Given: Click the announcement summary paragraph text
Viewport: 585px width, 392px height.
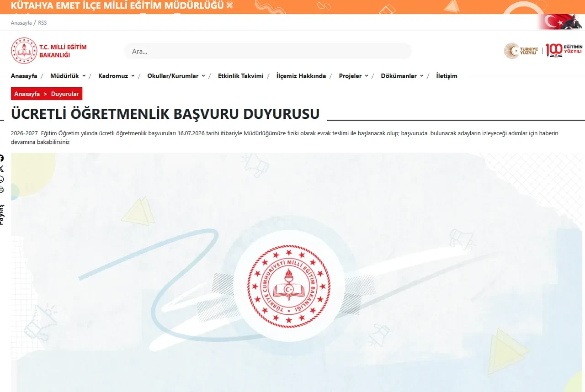Looking at the screenshot, I should 284,138.
